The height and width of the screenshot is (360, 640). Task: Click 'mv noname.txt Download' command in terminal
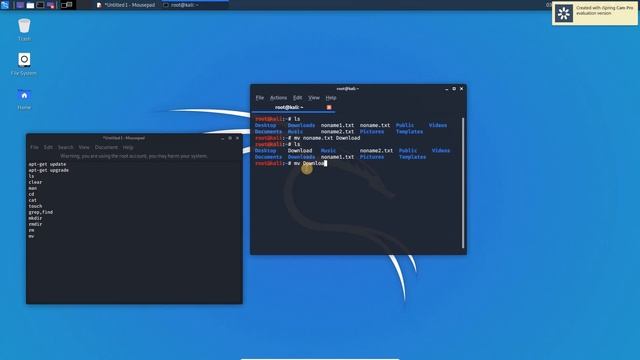(327, 138)
